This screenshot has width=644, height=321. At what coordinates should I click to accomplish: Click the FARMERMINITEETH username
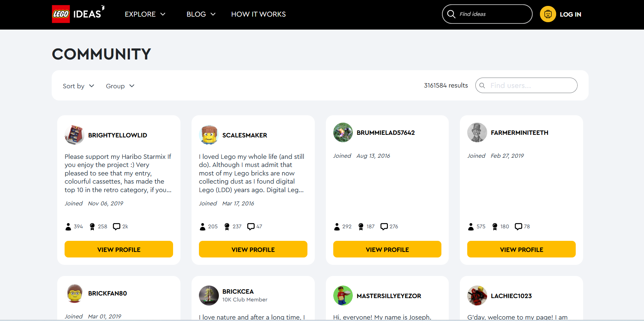click(520, 133)
